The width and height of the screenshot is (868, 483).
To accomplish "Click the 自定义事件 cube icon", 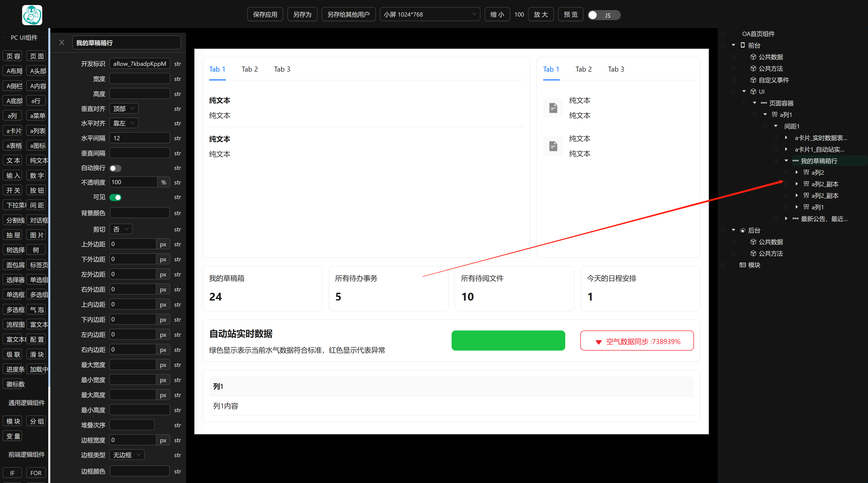I will coord(753,80).
